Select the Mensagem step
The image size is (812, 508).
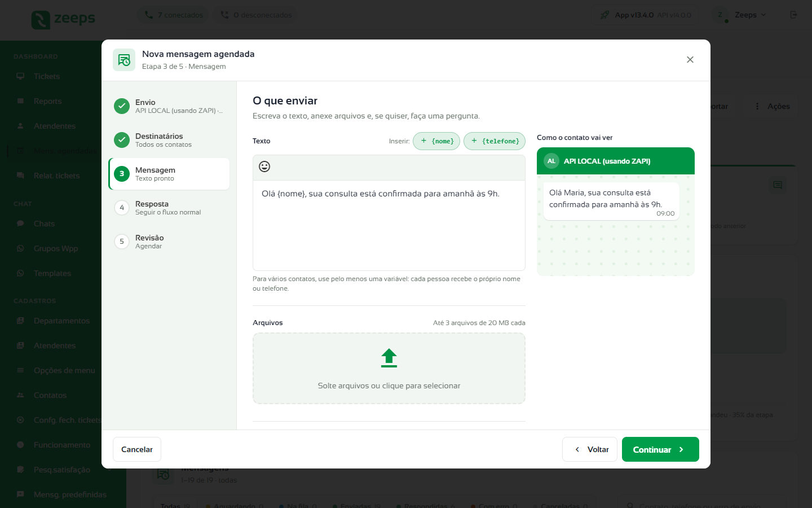169,174
